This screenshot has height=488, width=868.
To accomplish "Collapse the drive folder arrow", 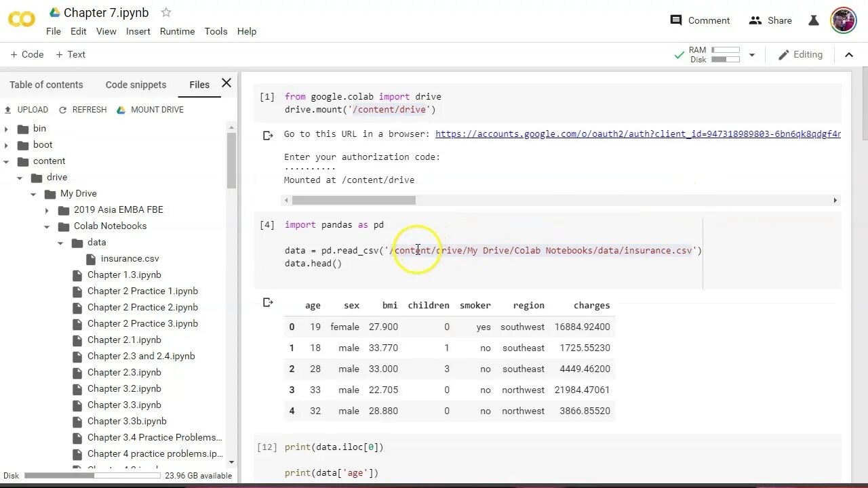I will 20,178.
